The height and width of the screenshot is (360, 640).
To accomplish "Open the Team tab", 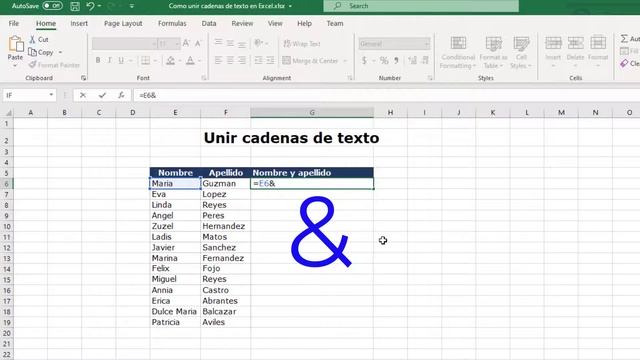I will click(335, 23).
